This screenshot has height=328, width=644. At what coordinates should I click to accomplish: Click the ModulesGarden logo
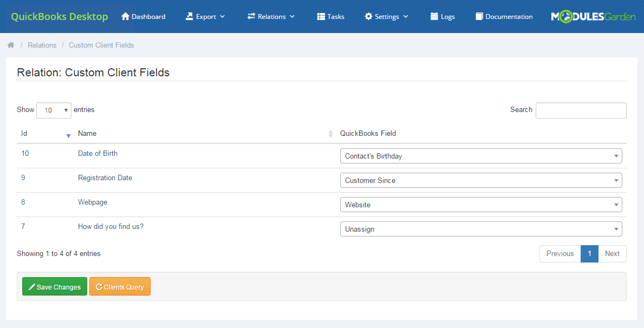[593, 16]
